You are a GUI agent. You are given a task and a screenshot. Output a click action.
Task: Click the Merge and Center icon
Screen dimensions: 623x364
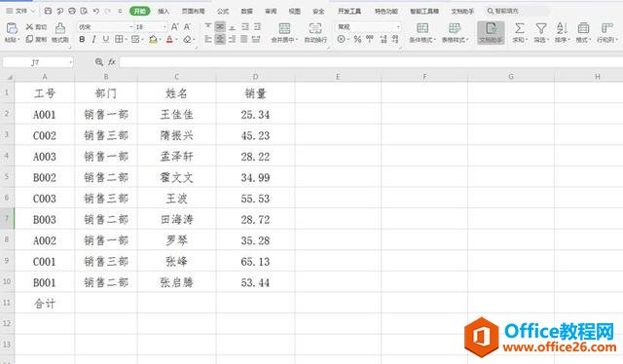pos(284,28)
